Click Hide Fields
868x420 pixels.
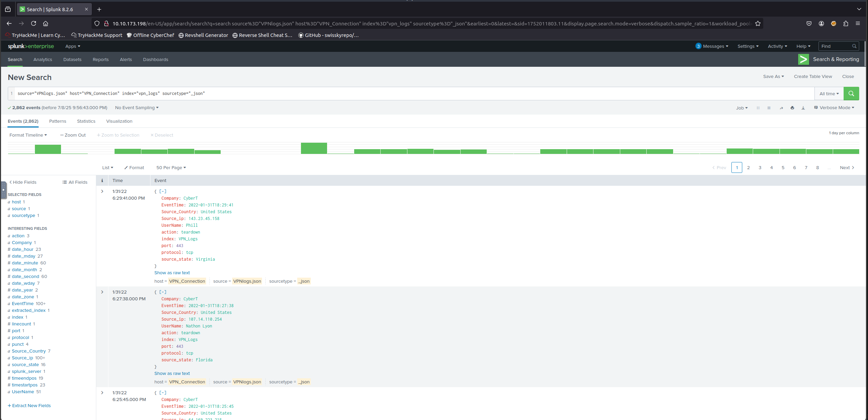click(x=23, y=182)
